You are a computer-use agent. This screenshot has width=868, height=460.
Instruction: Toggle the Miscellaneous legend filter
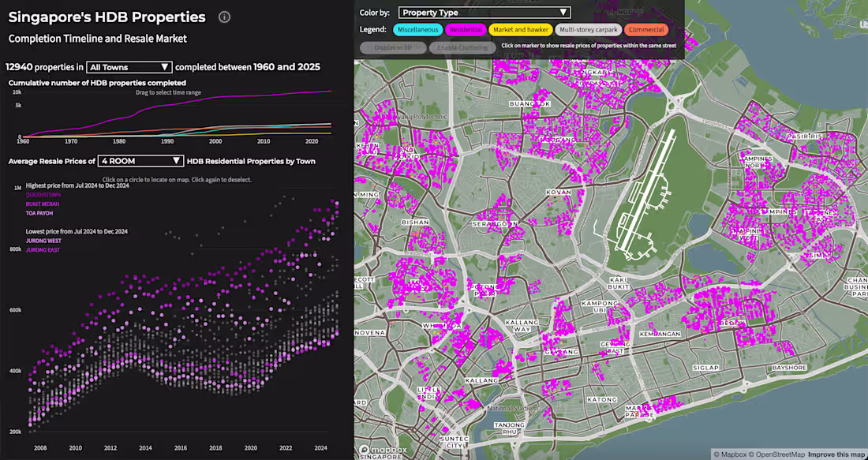(417, 29)
